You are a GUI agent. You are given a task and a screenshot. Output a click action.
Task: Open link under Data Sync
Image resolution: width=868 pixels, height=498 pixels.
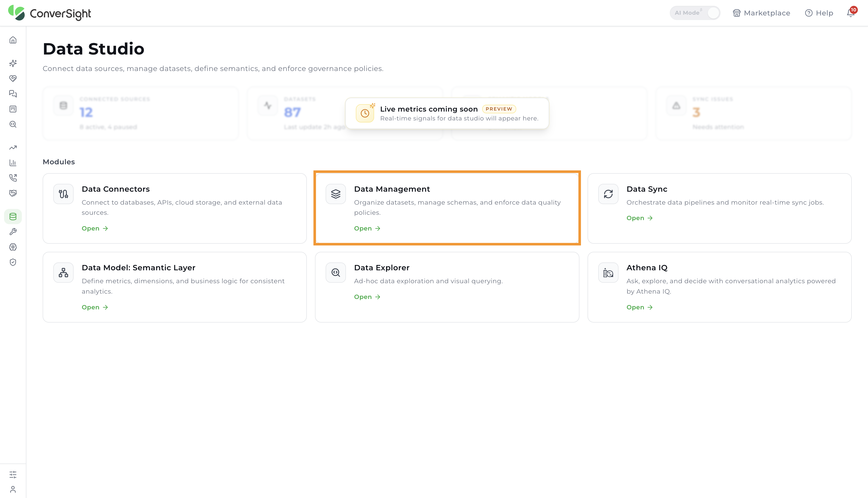(x=640, y=218)
